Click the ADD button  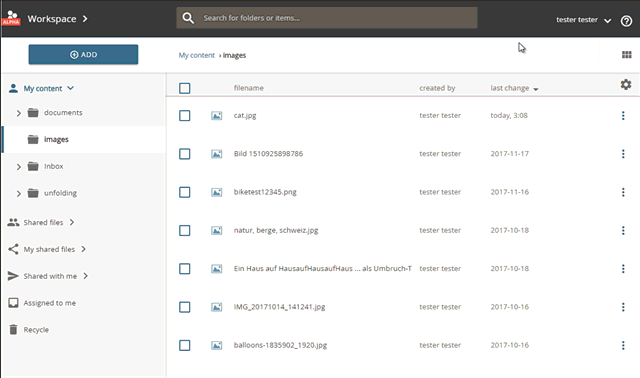(x=83, y=55)
